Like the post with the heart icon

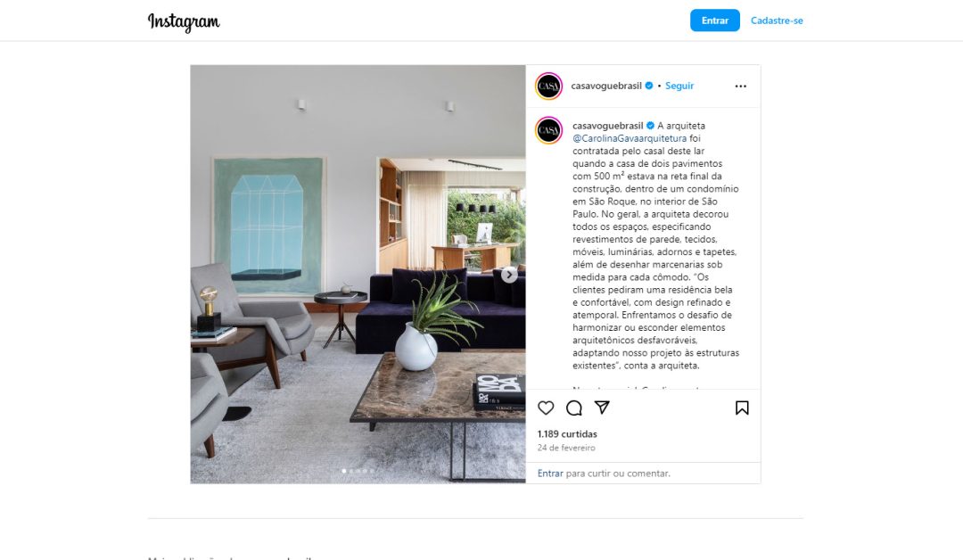[546, 408]
